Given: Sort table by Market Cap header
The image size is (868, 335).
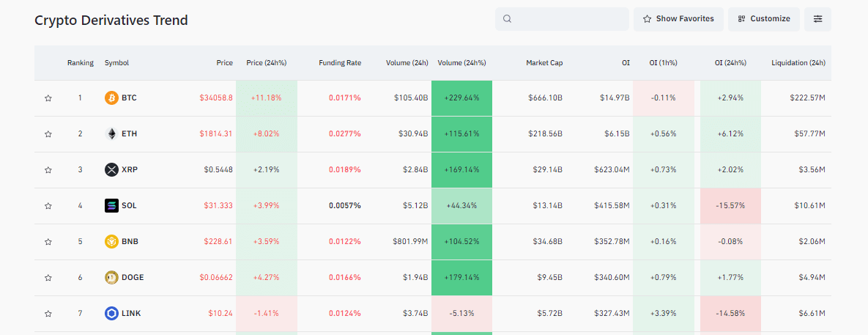Looking at the screenshot, I should point(544,63).
